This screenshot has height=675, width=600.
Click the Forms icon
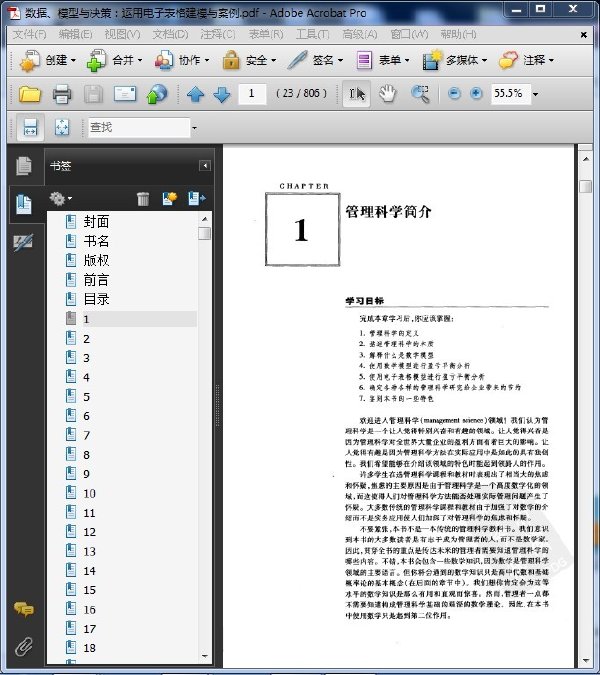tap(364, 60)
